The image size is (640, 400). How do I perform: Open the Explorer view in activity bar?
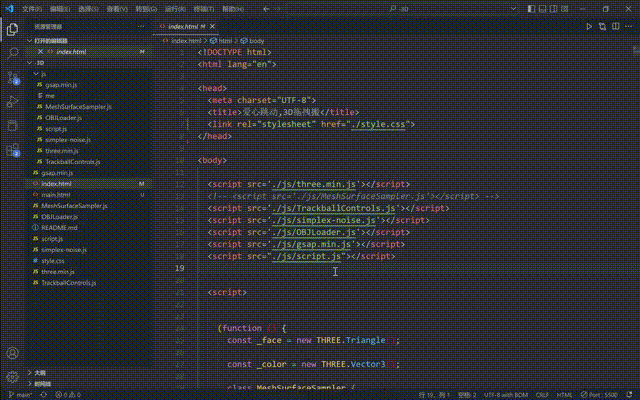point(12,29)
